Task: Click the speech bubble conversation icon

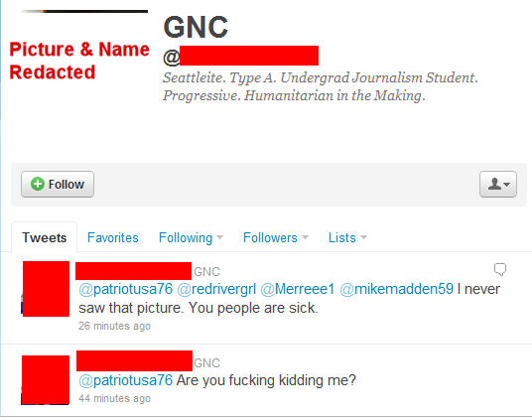Action: tap(500, 269)
